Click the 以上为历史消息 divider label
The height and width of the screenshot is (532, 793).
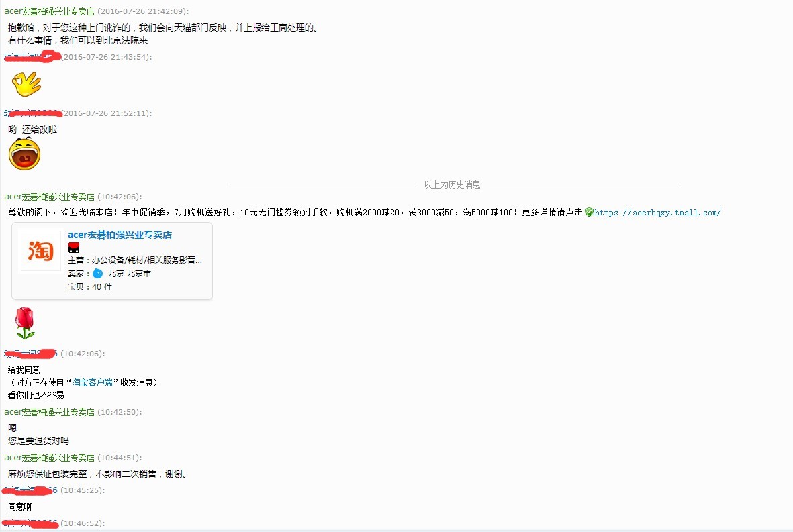pos(452,184)
